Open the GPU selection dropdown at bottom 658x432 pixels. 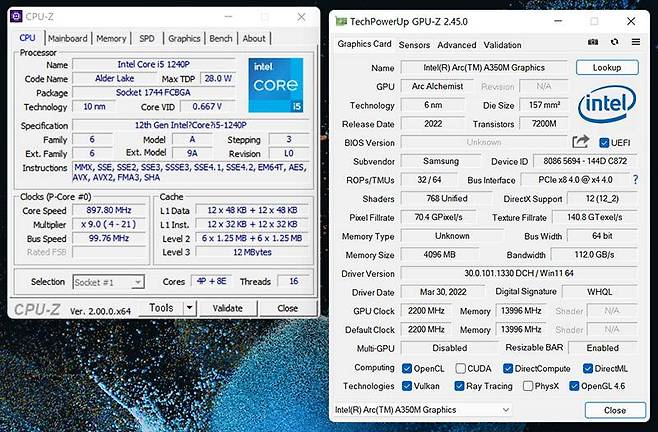point(423,410)
